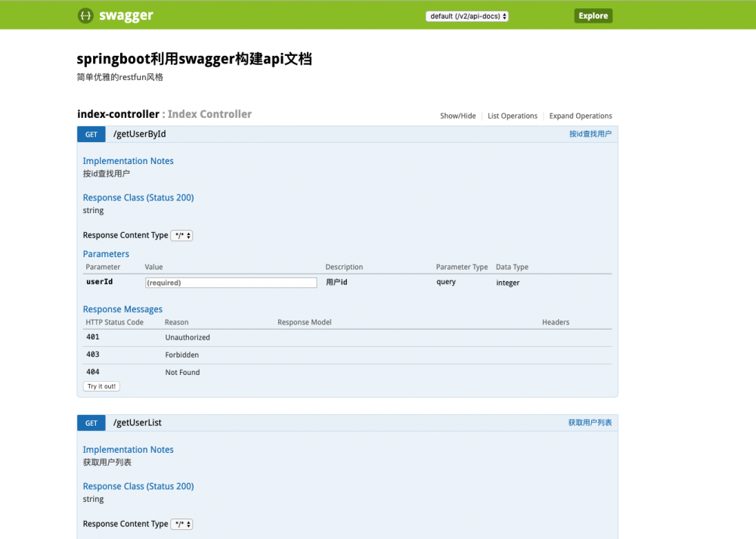Click the index-controller heading link

[118, 114]
